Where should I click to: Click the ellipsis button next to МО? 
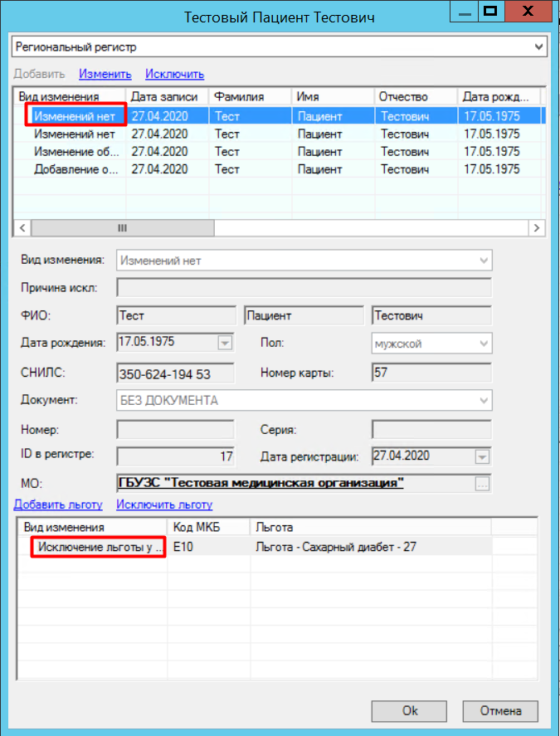483,484
